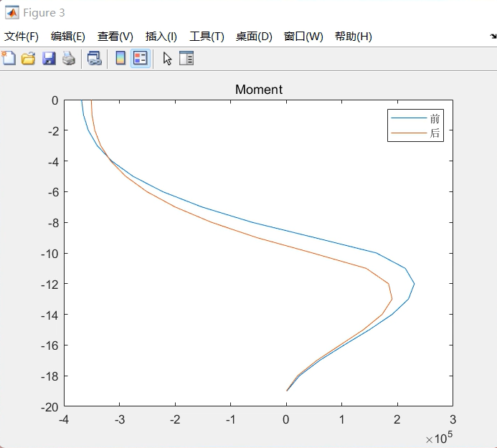
Task: Open the Property Inspector icon
Action: pyautogui.click(x=186, y=58)
